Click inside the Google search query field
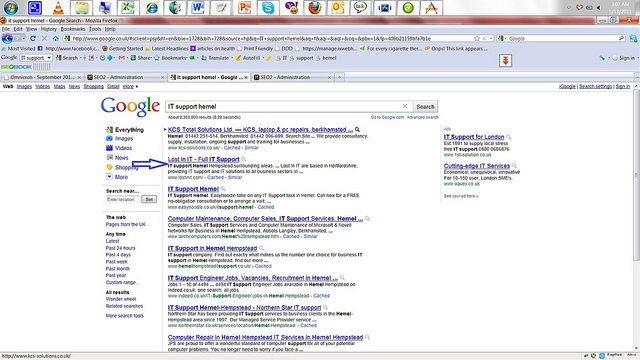The height and width of the screenshot is (360, 640). pyautogui.click(x=284, y=106)
